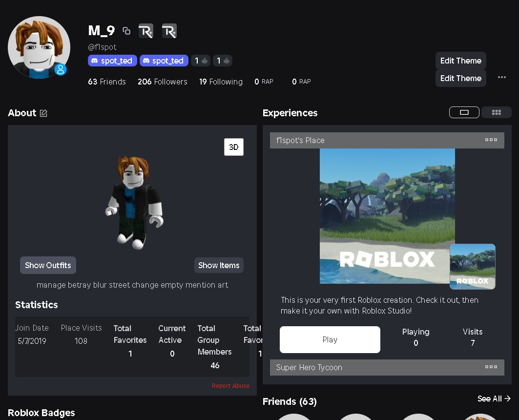519x420 pixels.
Task: Expand the Super Hero Tycoon experience header
Action: tap(387, 367)
